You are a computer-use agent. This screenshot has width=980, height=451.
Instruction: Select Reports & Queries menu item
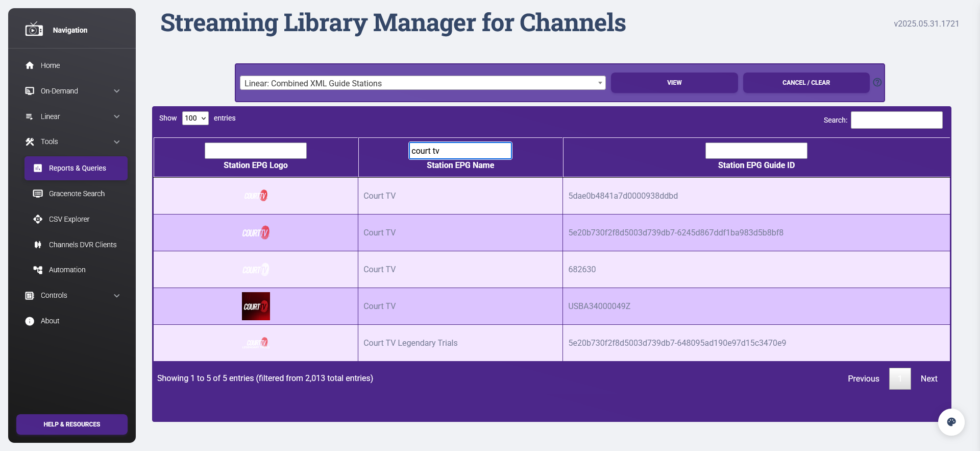click(76, 168)
